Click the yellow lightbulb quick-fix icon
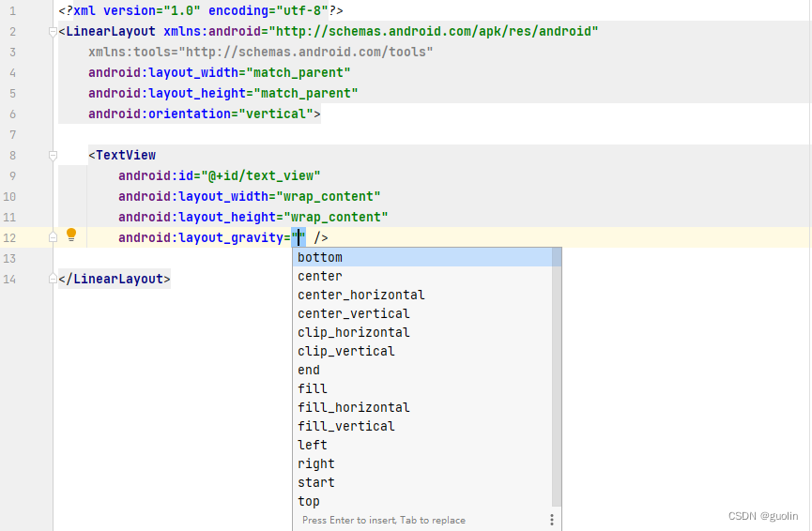The height and width of the screenshot is (531, 812). 70,235
